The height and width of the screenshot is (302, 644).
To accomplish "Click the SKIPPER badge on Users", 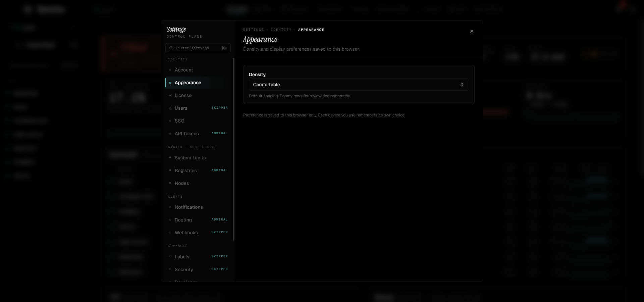I will point(220,108).
